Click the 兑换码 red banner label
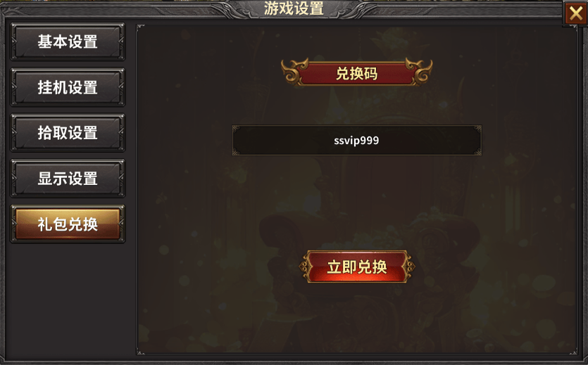The height and width of the screenshot is (365, 588). tap(356, 73)
